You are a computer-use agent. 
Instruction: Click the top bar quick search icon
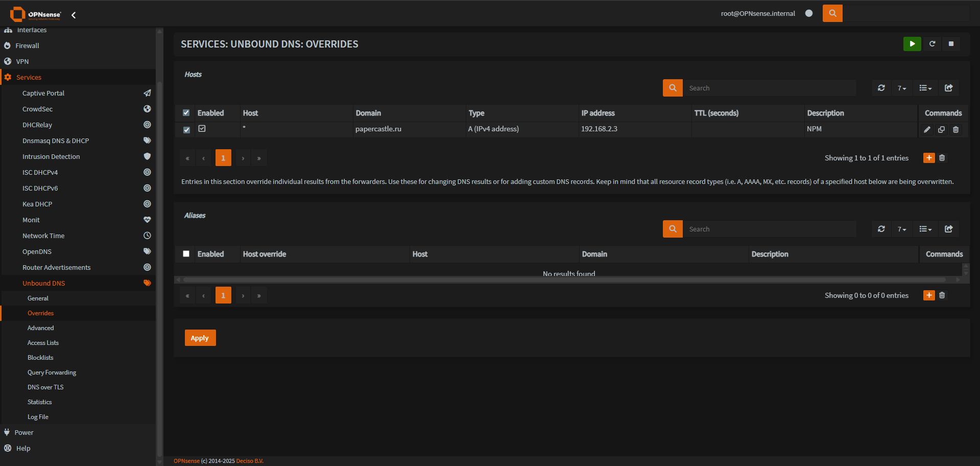[832, 13]
